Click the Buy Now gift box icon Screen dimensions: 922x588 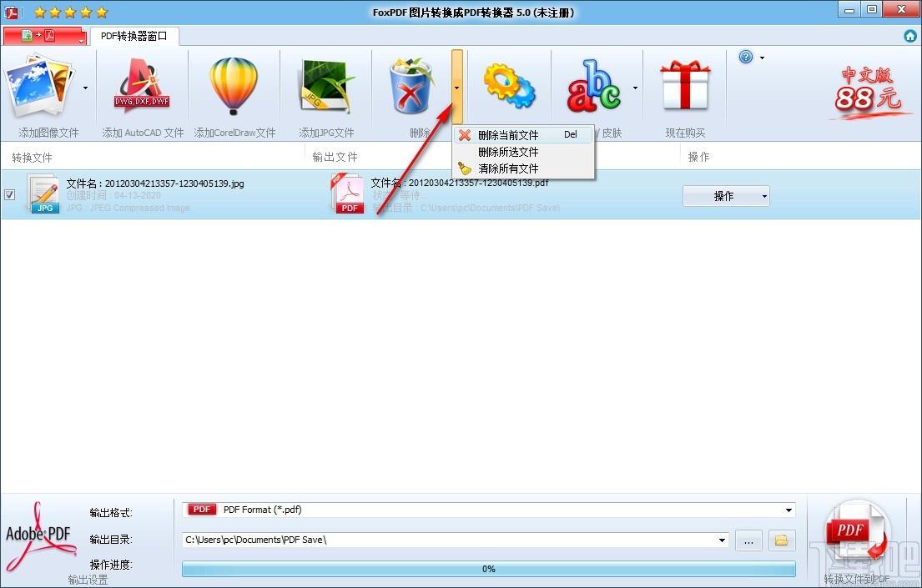click(x=685, y=86)
